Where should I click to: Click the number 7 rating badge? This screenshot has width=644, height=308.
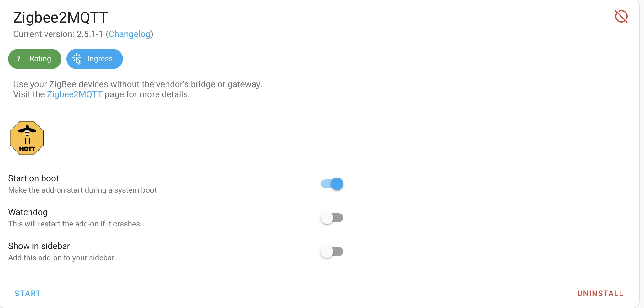coord(19,59)
